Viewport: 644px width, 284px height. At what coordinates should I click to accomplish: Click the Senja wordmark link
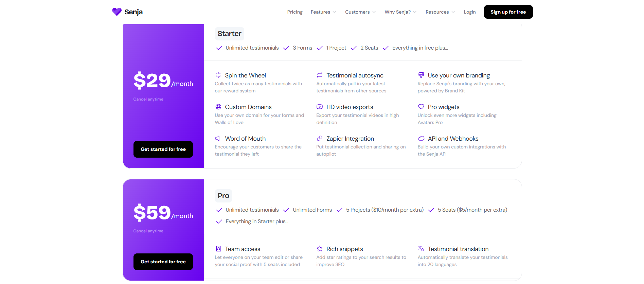[133, 12]
